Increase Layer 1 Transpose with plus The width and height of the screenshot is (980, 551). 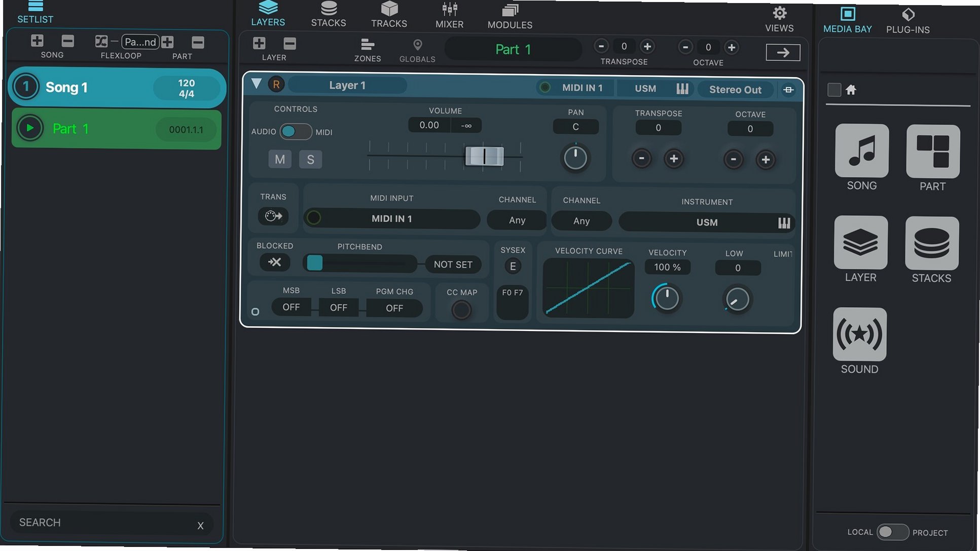click(x=674, y=159)
